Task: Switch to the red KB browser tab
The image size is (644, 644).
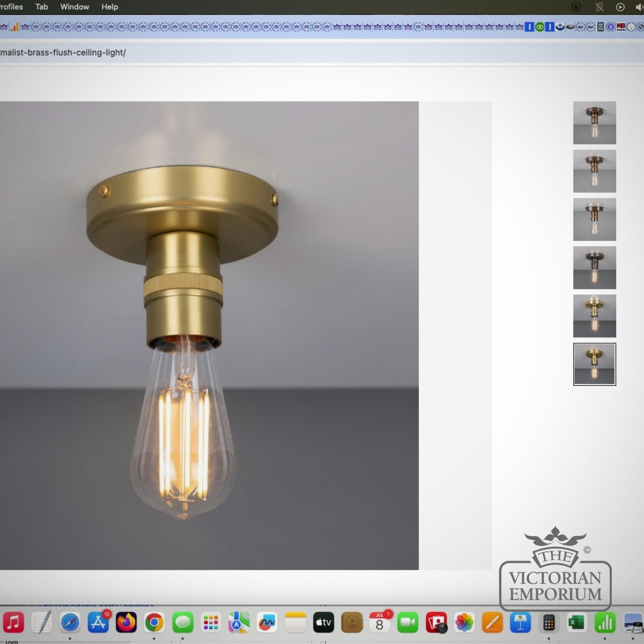Action: click(x=621, y=27)
